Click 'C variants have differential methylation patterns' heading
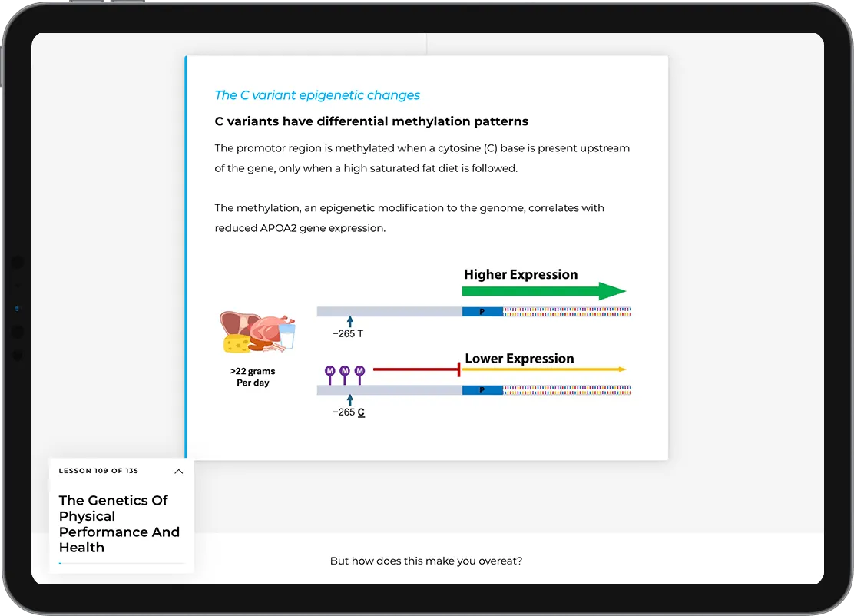854x616 pixels. (x=372, y=121)
